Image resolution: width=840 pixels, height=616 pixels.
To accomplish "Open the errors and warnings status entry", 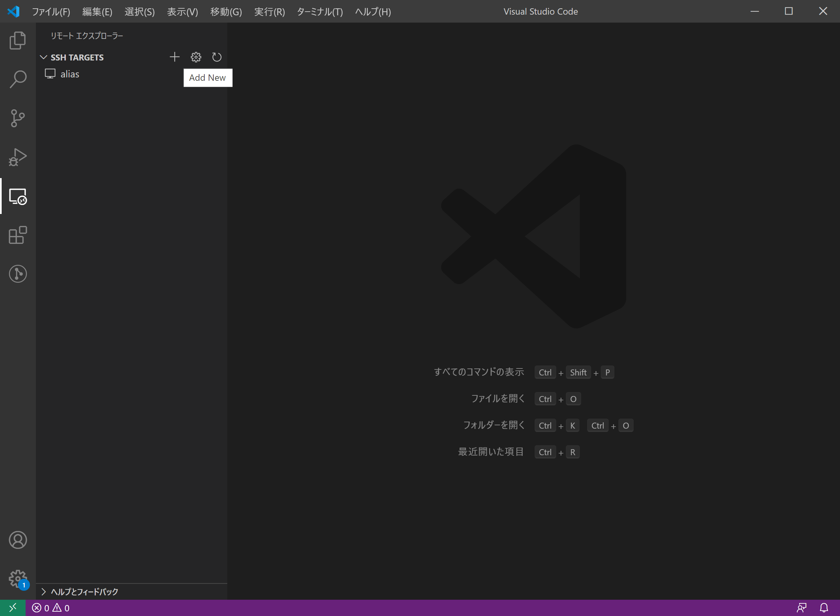I will tap(51, 608).
